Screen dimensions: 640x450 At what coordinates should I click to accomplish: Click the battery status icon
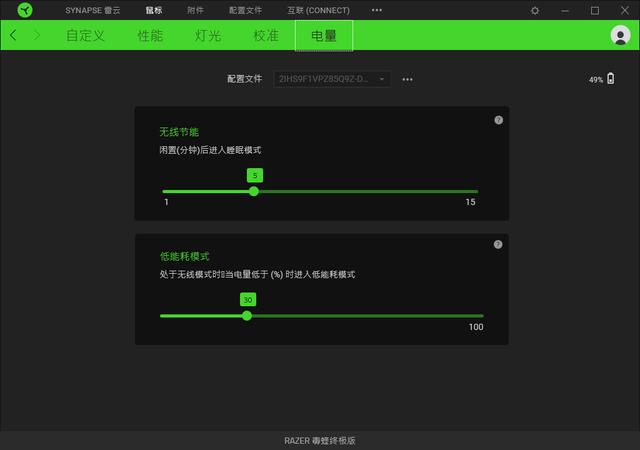[x=611, y=78]
